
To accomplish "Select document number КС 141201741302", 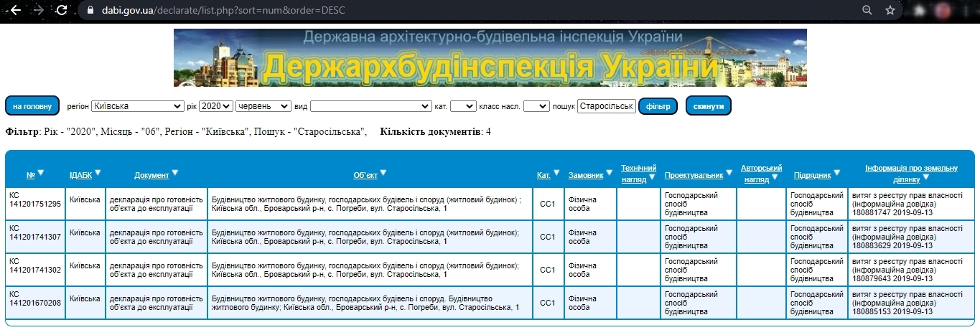I will coord(35,270).
